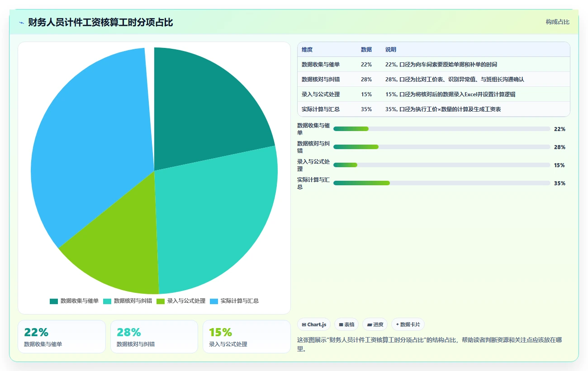The image size is (588, 371).
Task: Select table cell 数据收集与催单
Action: pyautogui.click(x=321, y=65)
